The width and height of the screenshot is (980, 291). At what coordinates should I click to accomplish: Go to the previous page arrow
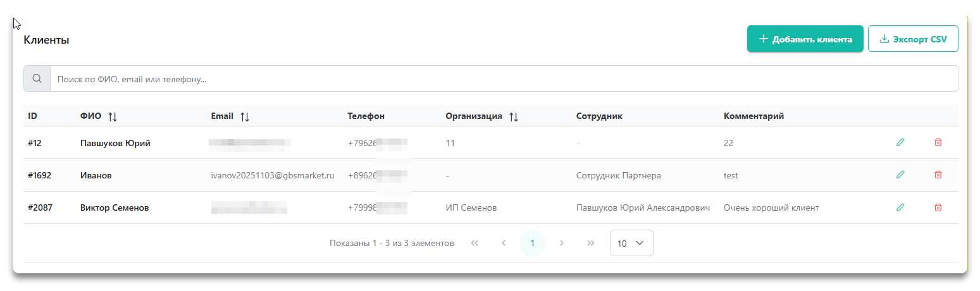[x=504, y=243]
